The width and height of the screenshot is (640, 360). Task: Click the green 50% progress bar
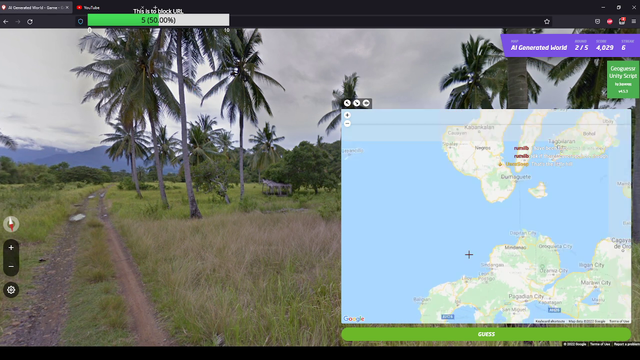point(158,20)
